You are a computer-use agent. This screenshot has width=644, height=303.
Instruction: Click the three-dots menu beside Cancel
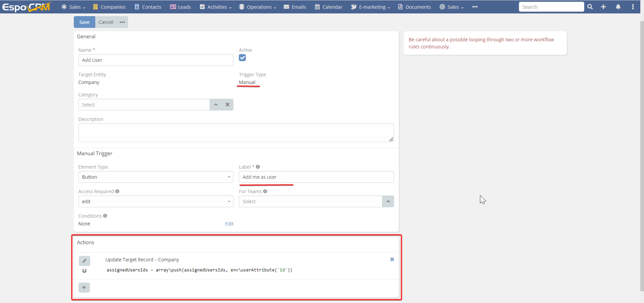pyautogui.click(x=122, y=22)
